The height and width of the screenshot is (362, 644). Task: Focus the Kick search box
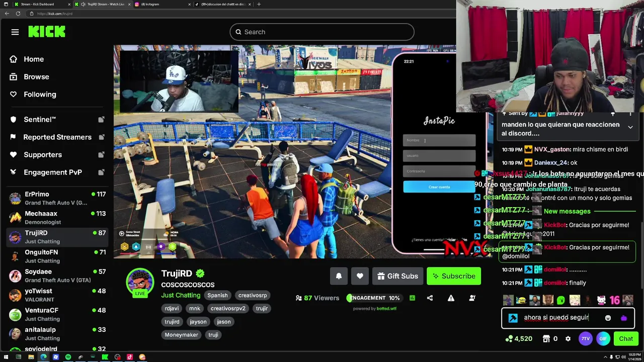322,32
